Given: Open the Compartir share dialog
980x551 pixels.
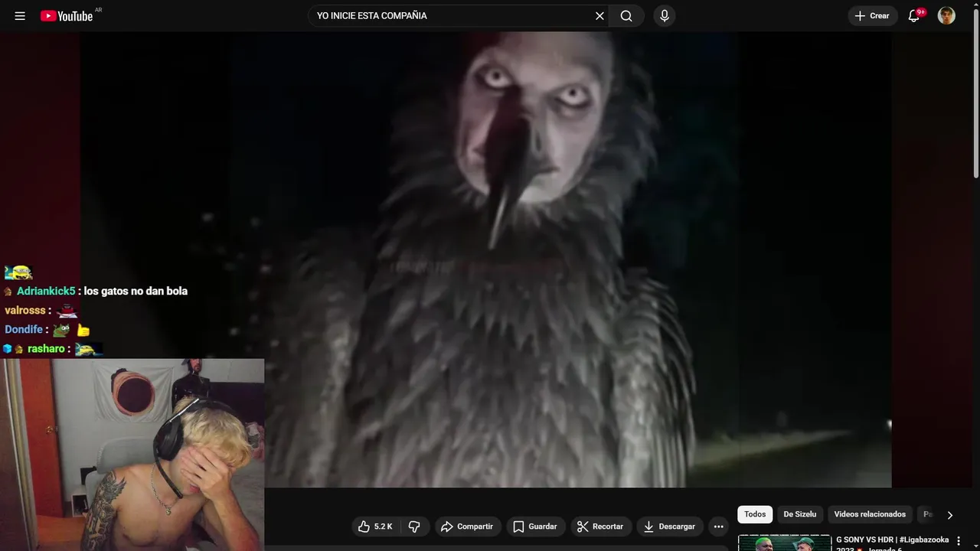Looking at the screenshot, I should [467, 527].
